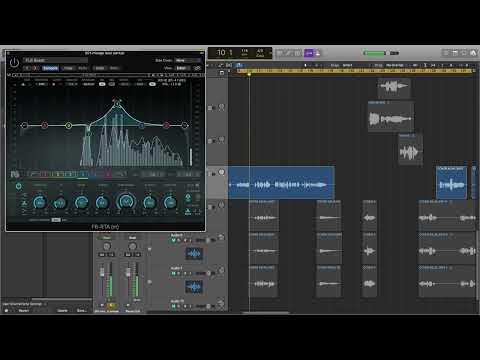Click the second track's round header icon
Viewport: 480px width, 360px height.
(x=221, y=139)
